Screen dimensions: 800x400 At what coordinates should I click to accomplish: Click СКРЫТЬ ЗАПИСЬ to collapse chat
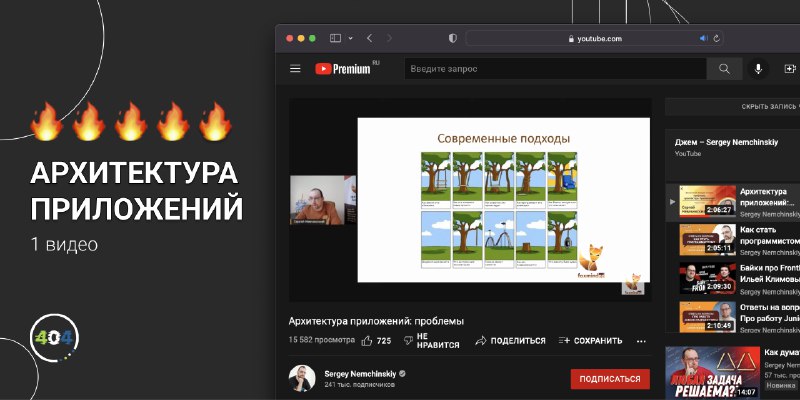pyautogui.click(x=770, y=107)
